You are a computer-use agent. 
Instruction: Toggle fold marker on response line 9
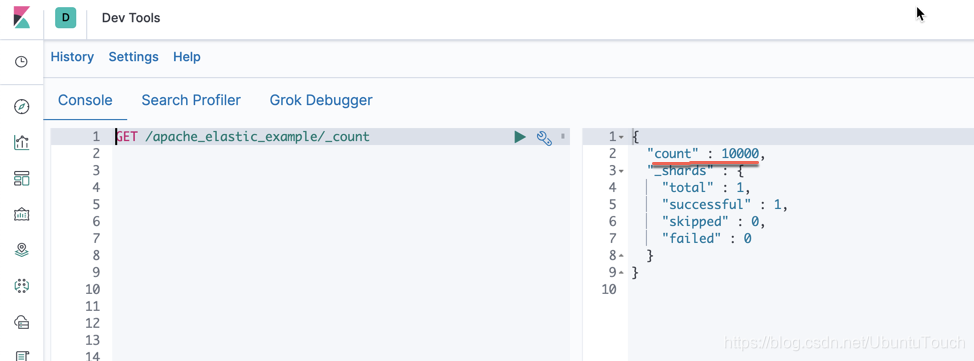[x=621, y=272]
